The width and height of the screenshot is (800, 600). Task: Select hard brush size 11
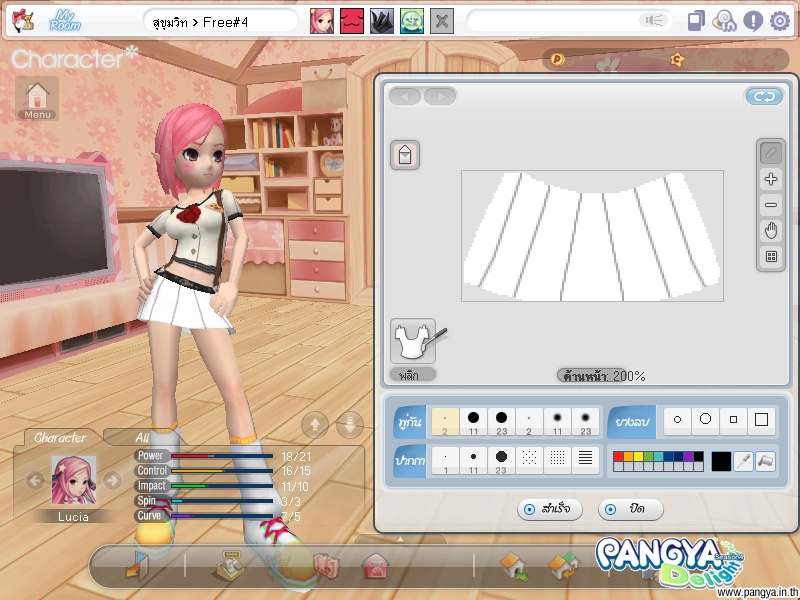(473, 422)
